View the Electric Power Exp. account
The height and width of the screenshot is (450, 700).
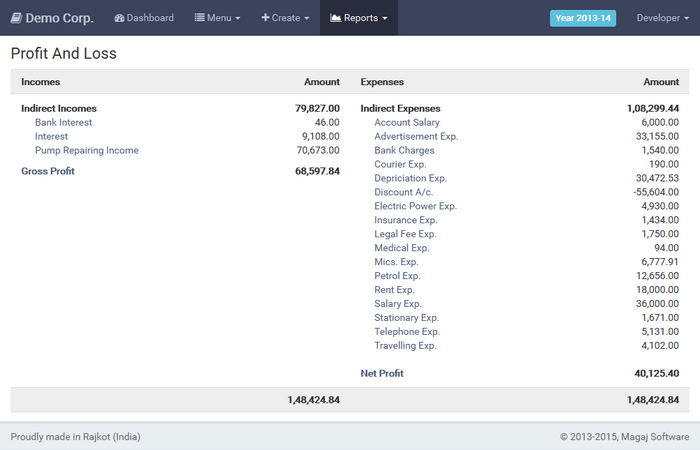pos(415,206)
